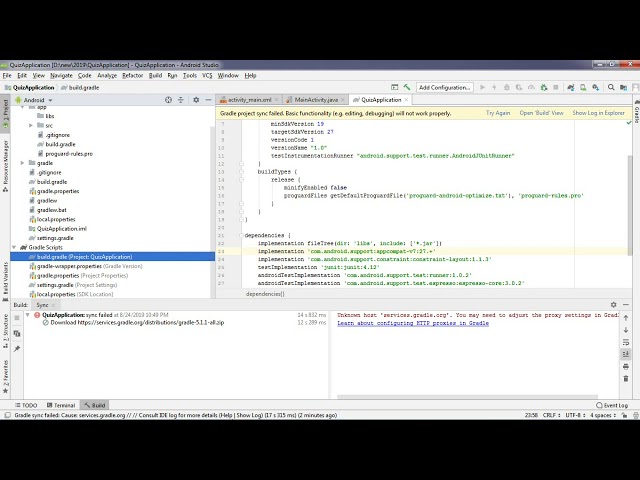640x480 pixels.
Task: Click the Try Again link
Action: [498, 113]
